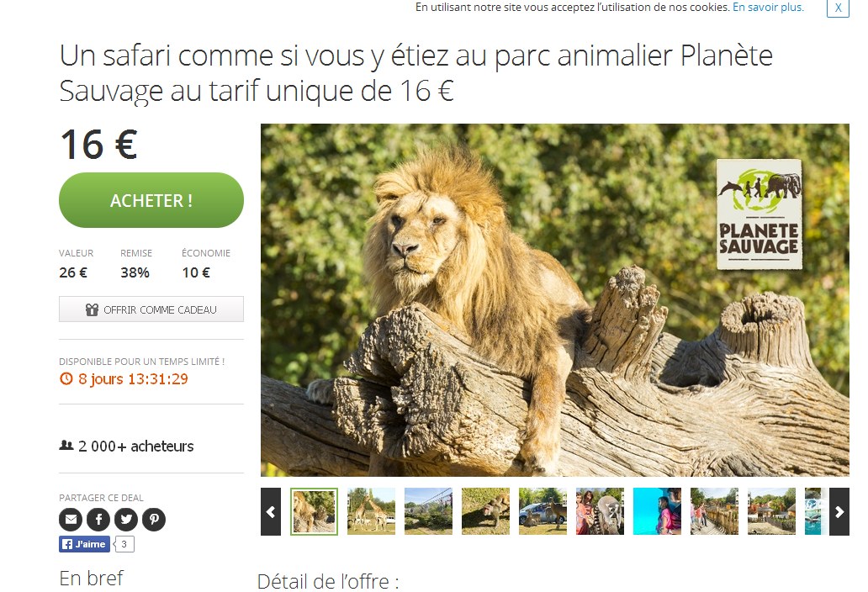The height and width of the screenshot is (592, 868).
Task: Click the Facebook like count bubble
Action: tap(124, 544)
